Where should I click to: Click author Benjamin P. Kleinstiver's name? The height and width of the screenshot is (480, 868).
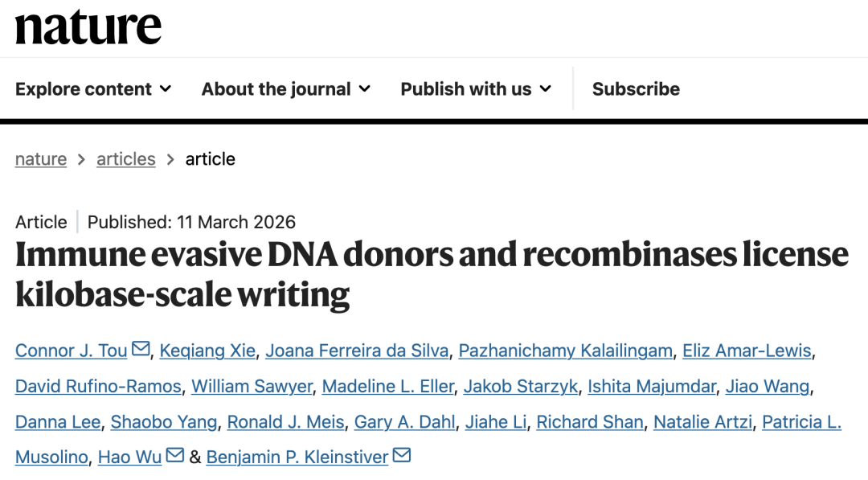(x=297, y=457)
